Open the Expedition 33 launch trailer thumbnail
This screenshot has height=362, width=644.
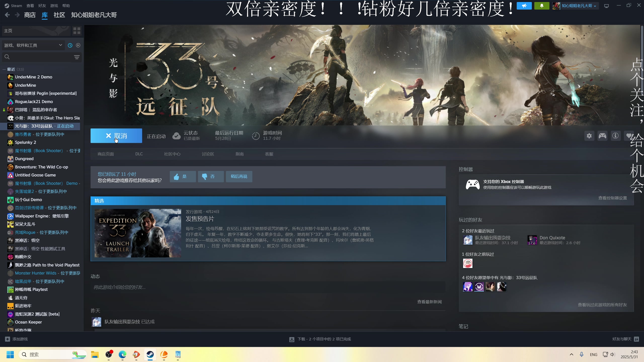(x=138, y=233)
